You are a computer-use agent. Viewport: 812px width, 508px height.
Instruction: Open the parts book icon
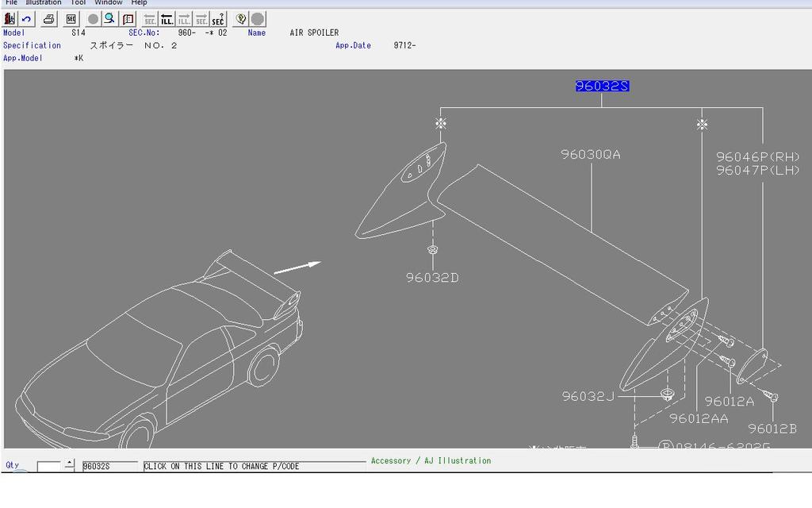tap(128, 19)
